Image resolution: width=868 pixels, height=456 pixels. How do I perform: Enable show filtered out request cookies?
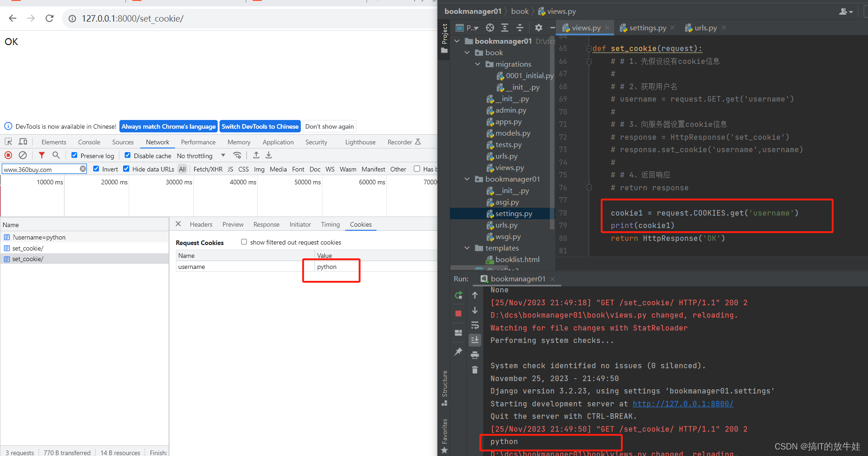[x=244, y=242]
